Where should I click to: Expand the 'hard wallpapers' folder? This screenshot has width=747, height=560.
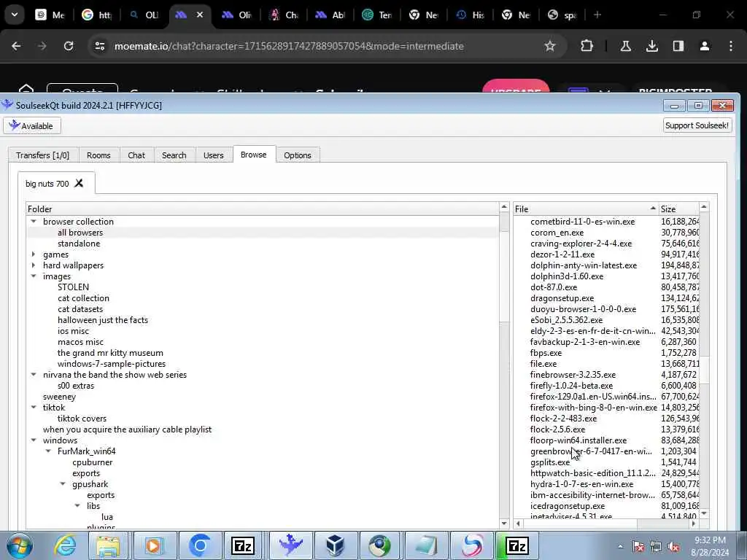pyautogui.click(x=34, y=265)
